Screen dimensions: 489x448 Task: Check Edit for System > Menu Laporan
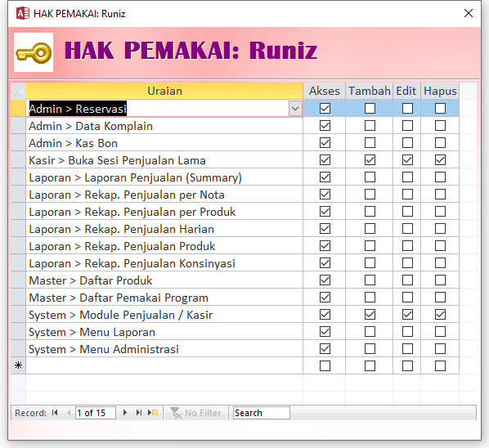tap(407, 331)
